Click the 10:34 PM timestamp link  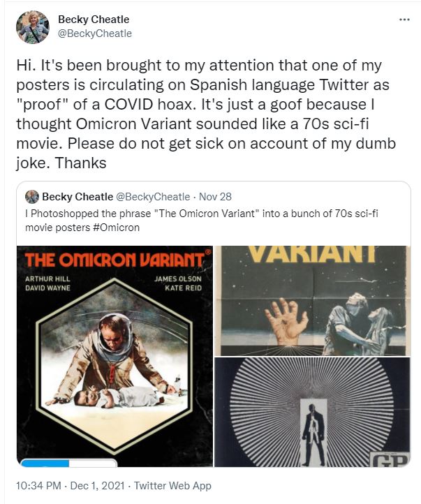pyautogui.click(x=38, y=485)
